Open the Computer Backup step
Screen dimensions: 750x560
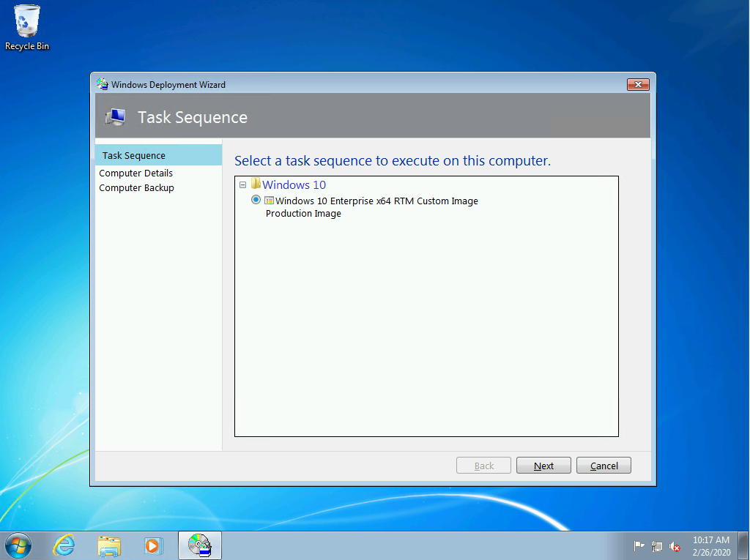pos(136,187)
